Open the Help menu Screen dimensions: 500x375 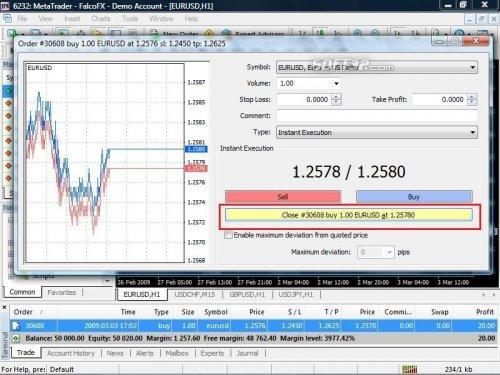[x=191, y=19]
